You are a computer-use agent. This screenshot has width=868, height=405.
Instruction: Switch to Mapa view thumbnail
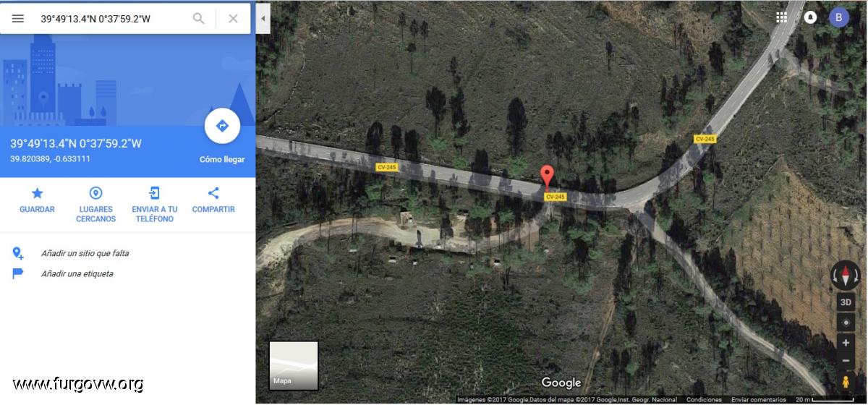(294, 365)
